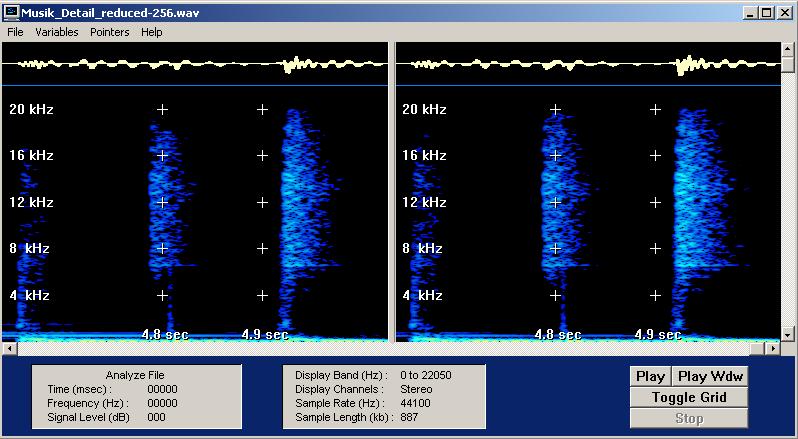
Task: Click vertical scrollbar up arrow
Action: 787,49
